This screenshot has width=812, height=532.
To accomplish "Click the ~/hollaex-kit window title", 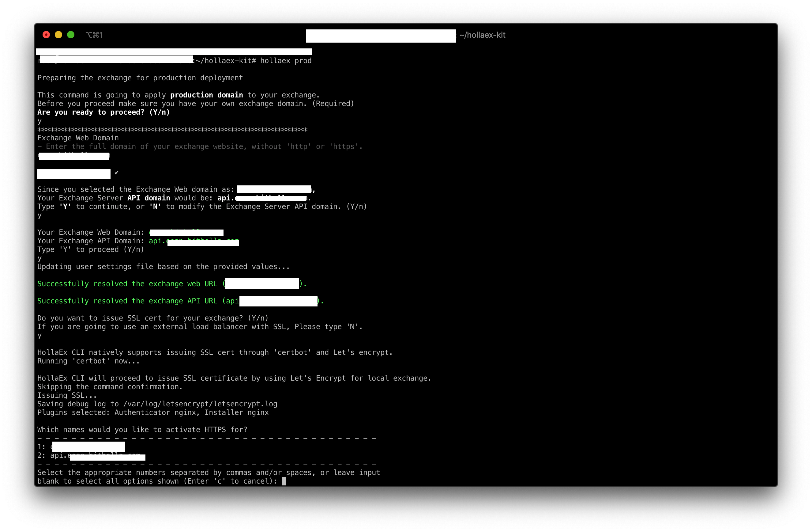I will point(482,35).
